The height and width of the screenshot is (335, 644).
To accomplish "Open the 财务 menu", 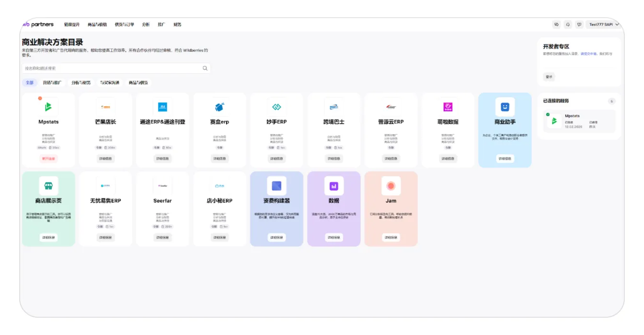I will tap(177, 24).
